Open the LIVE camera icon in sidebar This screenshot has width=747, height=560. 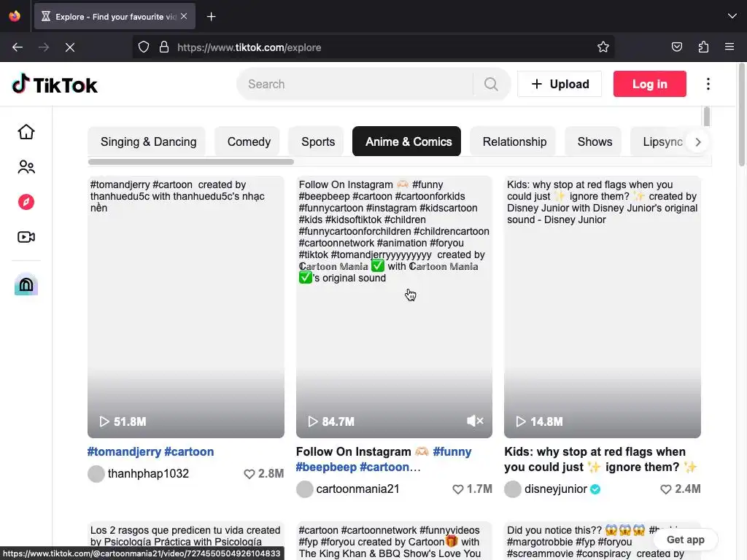(26, 237)
